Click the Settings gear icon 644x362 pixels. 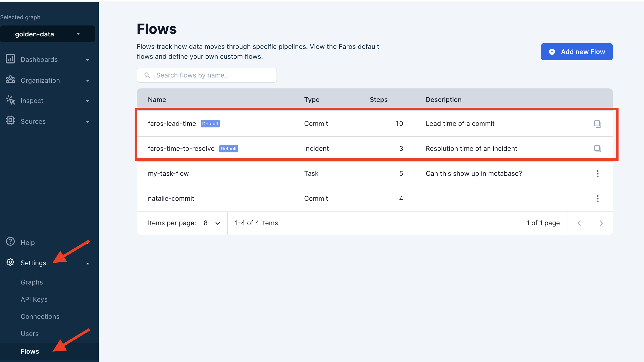[10, 262]
